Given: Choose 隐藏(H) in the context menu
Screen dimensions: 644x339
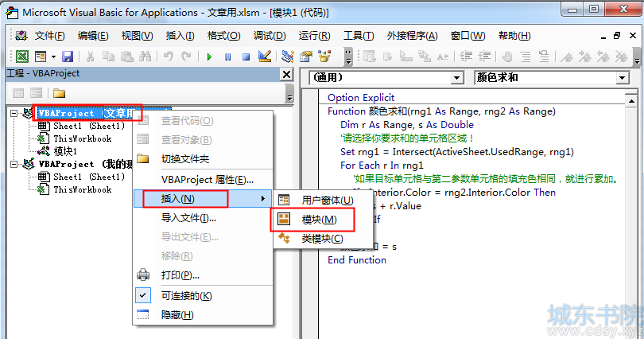Looking at the screenshot, I should click(x=204, y=315).
